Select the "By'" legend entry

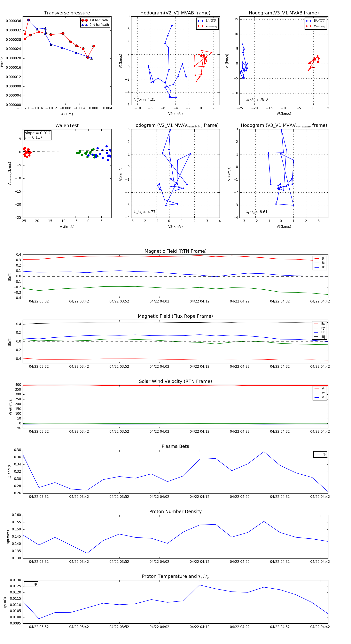[x=320, y=328]
